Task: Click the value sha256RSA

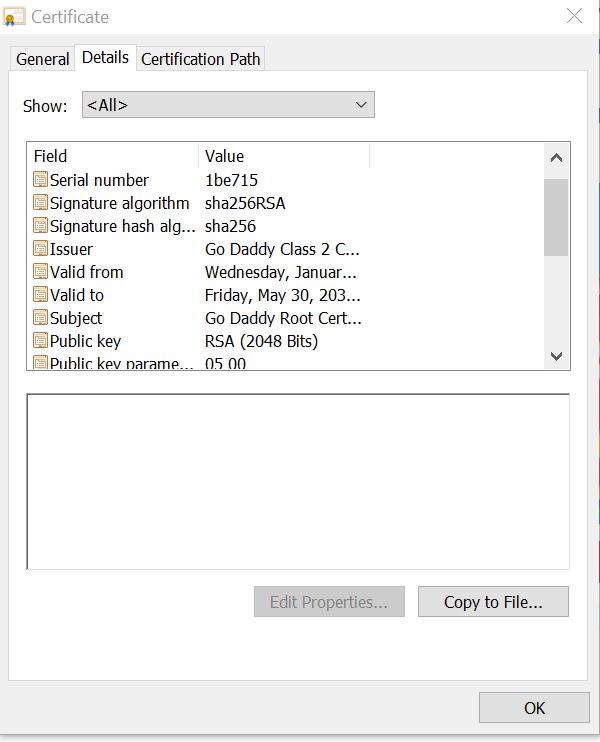Action: point(245,203)
